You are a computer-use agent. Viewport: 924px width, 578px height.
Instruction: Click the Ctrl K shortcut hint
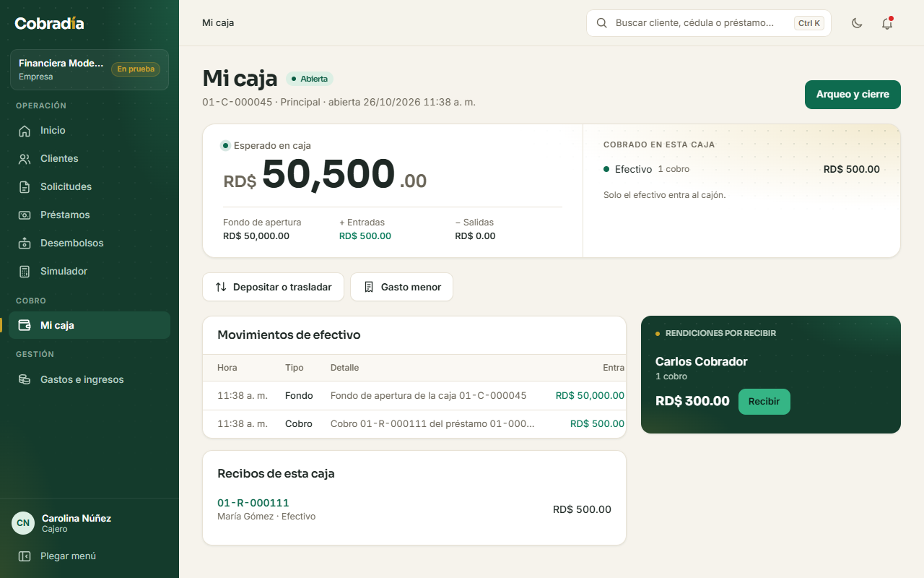tap(809, 23)
